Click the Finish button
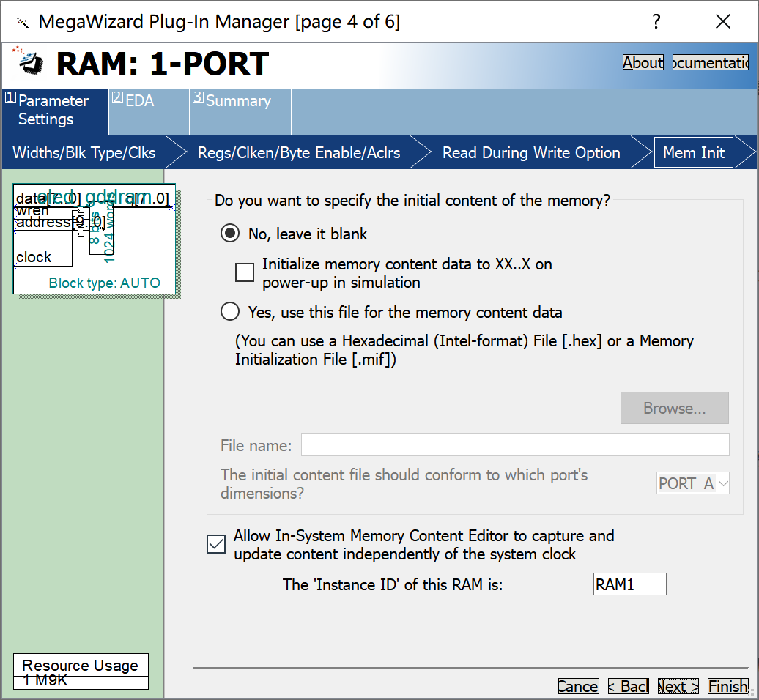 tap(727, 685)
